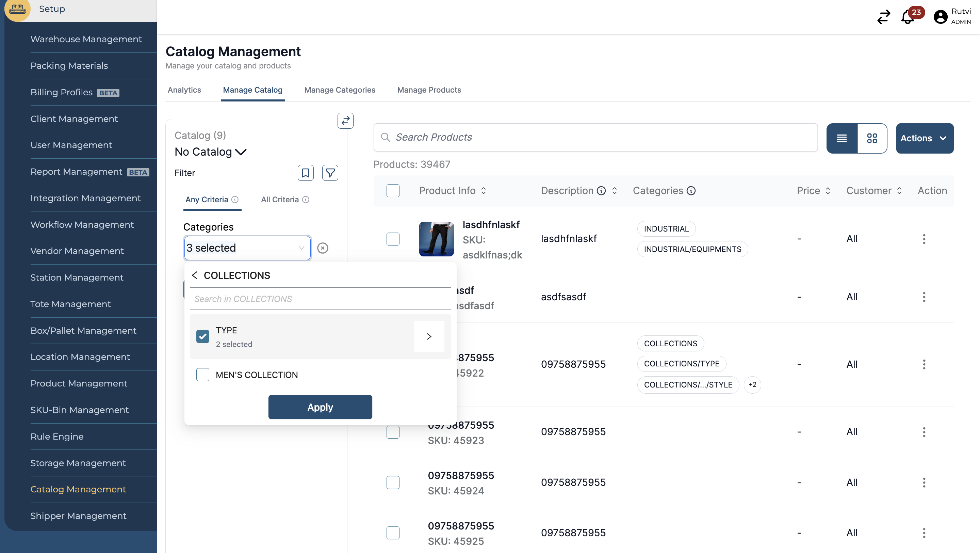Click the swap arrows icon in header

click(x=883, y=17)
